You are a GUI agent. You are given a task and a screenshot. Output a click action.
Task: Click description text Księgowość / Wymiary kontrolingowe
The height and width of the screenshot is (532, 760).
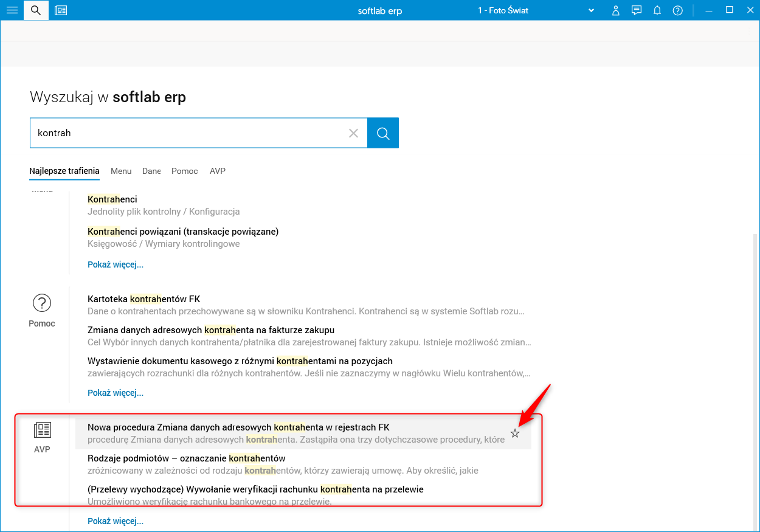pos(164,244)
